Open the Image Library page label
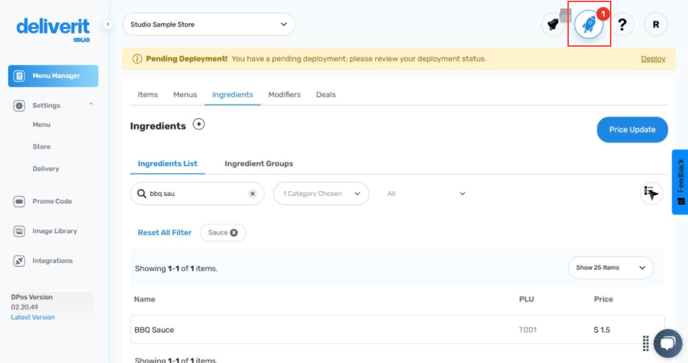This screenshot has width=688, height=363. point(54,231)
